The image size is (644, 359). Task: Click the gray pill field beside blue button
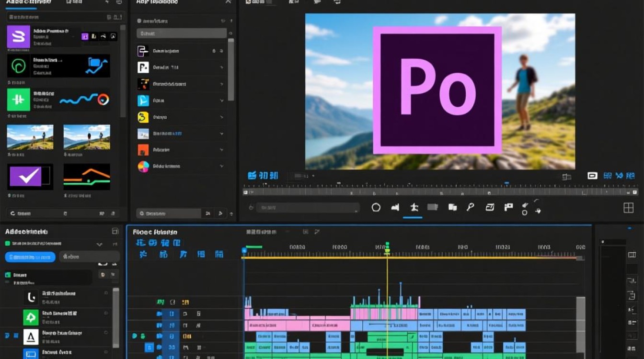click(89, 257)
